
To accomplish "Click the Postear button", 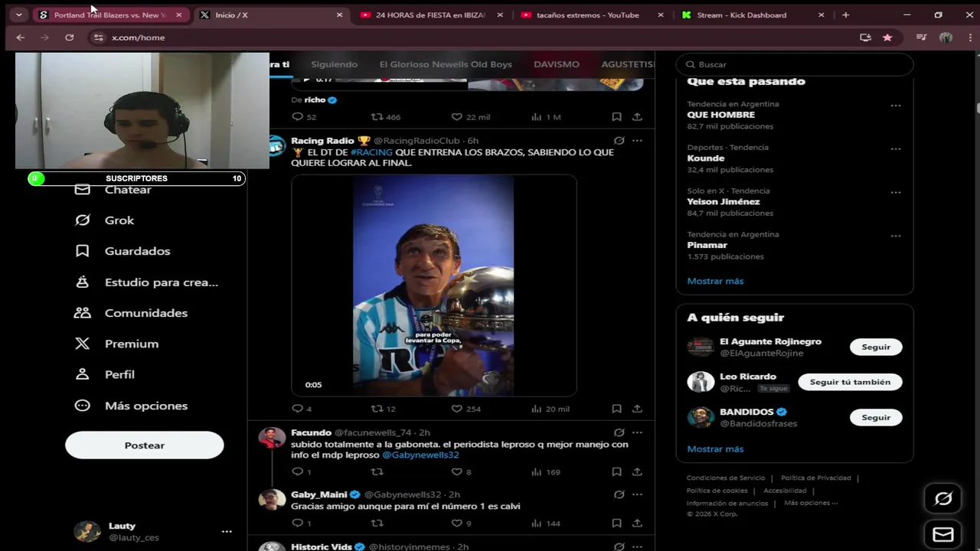I will click(x=145, y=445).
